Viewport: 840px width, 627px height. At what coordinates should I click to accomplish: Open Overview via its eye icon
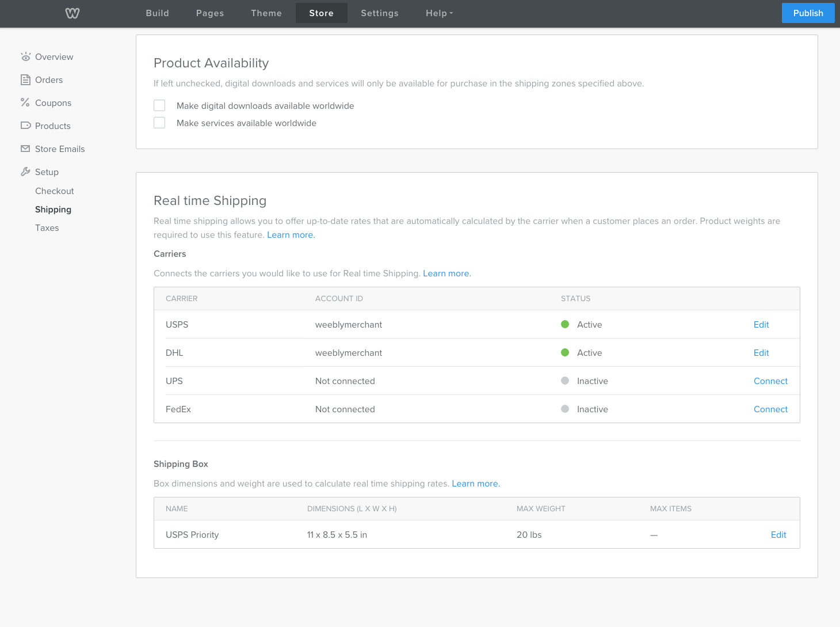point(25,56)
